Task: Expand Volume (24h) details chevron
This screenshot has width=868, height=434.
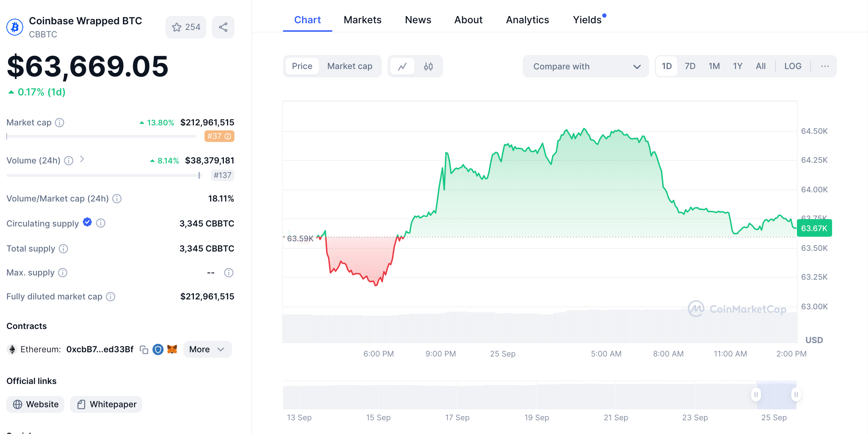Action: [x=82, y=159]
